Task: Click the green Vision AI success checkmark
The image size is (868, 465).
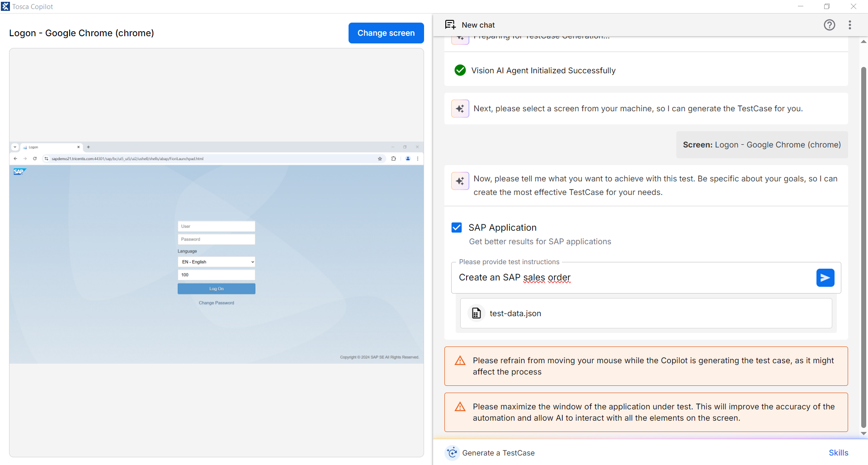Action: (x=460, y=70)
